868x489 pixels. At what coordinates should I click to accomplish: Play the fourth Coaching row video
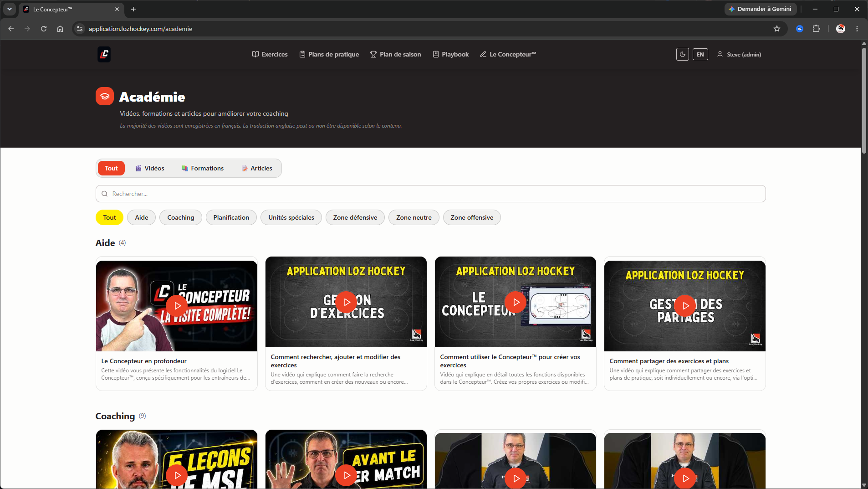pyautogui.click(x=685, y=478)
